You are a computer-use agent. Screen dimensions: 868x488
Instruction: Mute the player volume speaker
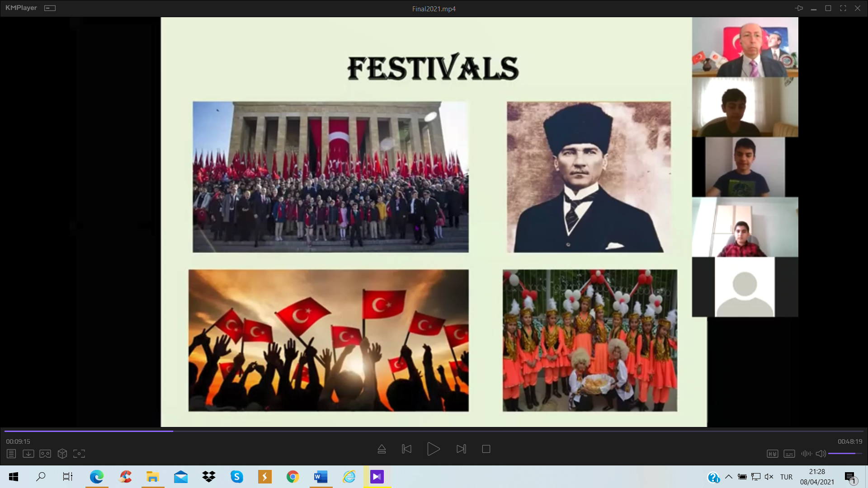(821, 454)
